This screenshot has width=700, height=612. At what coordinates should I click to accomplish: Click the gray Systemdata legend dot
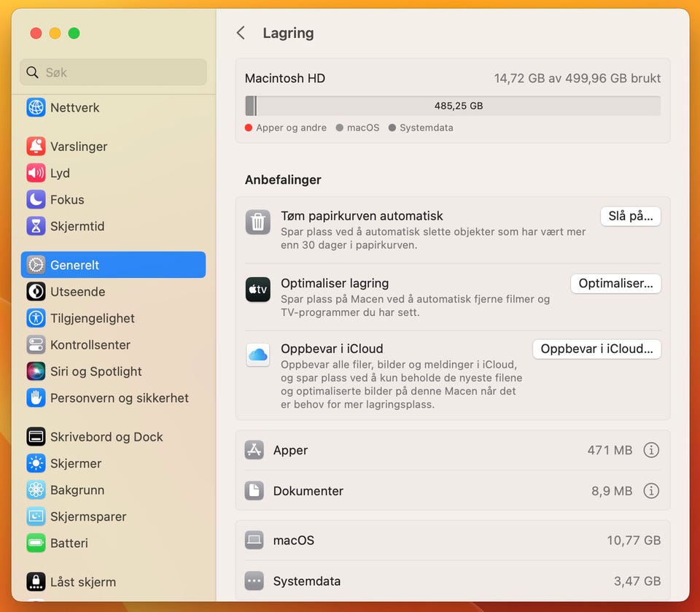(x=392, y=128)
